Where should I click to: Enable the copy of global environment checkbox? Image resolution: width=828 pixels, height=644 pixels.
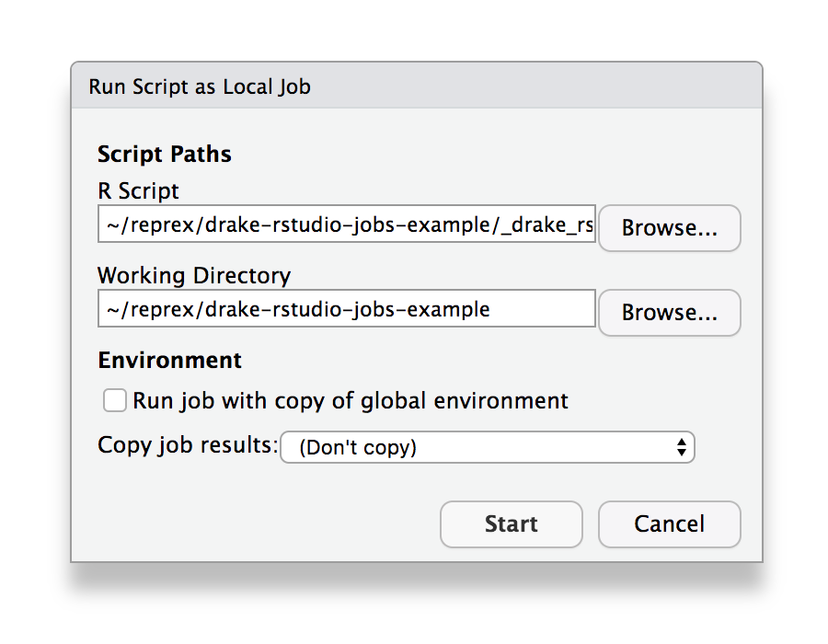coord(115,401)
